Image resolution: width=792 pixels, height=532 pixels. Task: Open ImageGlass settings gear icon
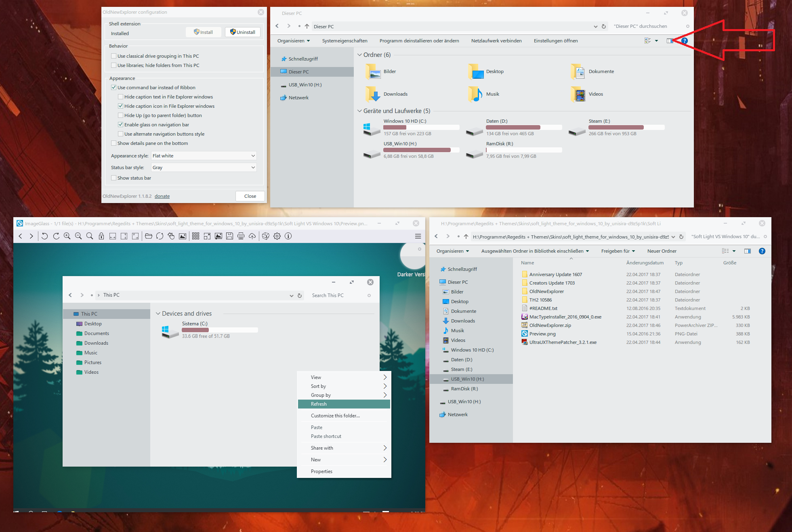pos(277,236)
